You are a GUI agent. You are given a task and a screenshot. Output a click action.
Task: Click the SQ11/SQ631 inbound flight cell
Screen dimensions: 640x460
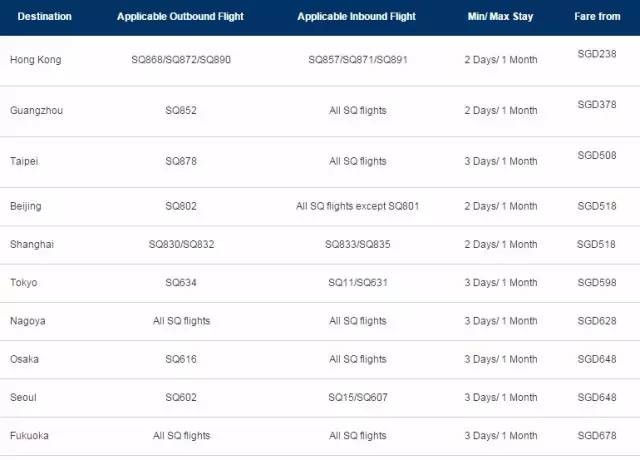[357, 283]
